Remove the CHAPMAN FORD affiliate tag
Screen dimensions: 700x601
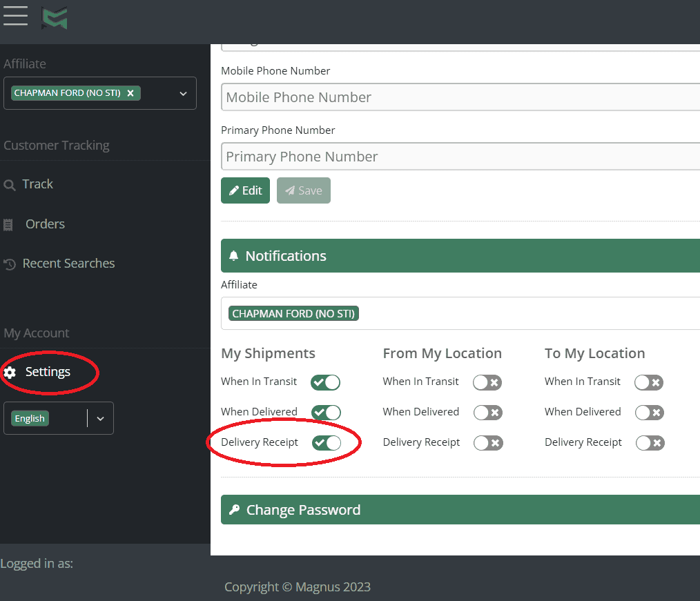pos(130,93)
